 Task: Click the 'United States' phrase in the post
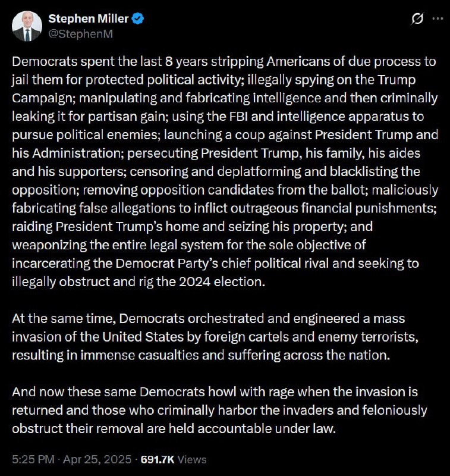point(143,337)
